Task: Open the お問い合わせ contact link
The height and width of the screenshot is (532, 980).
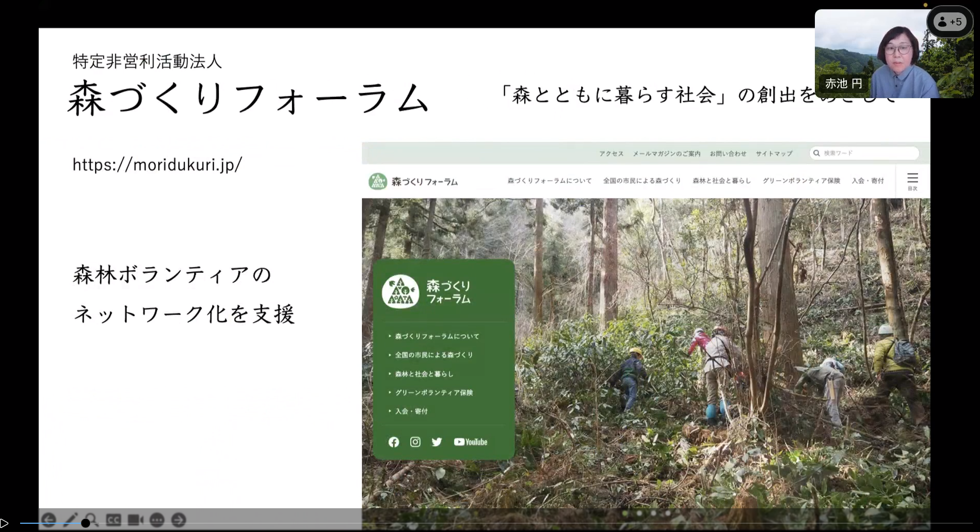Action: 728,153
